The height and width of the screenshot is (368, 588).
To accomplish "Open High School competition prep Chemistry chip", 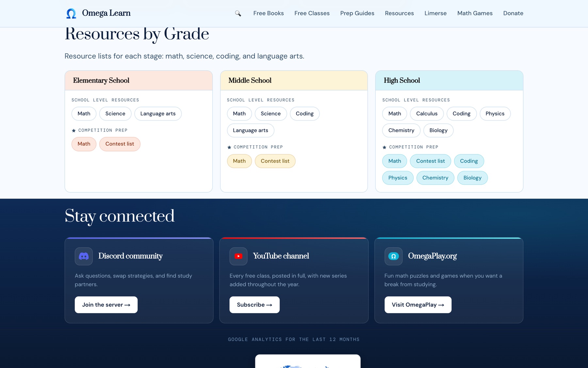I will [x=435, y=178].
